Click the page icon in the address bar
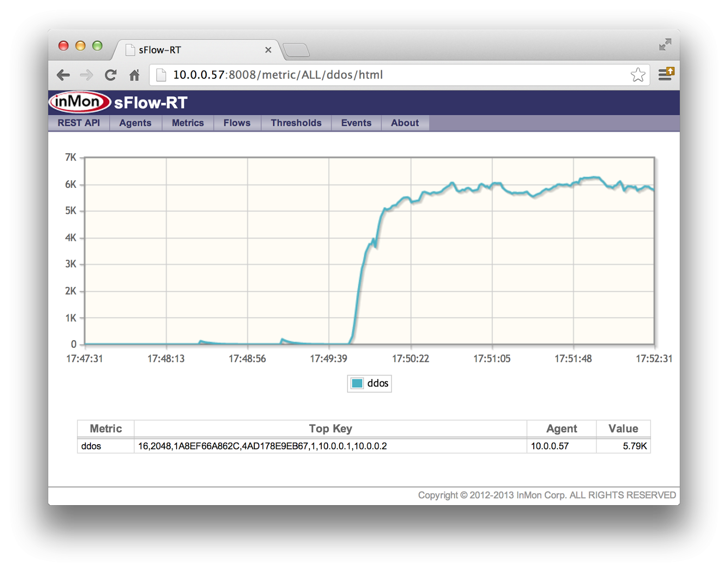This screenshot has width=728, height=572. 161,75
